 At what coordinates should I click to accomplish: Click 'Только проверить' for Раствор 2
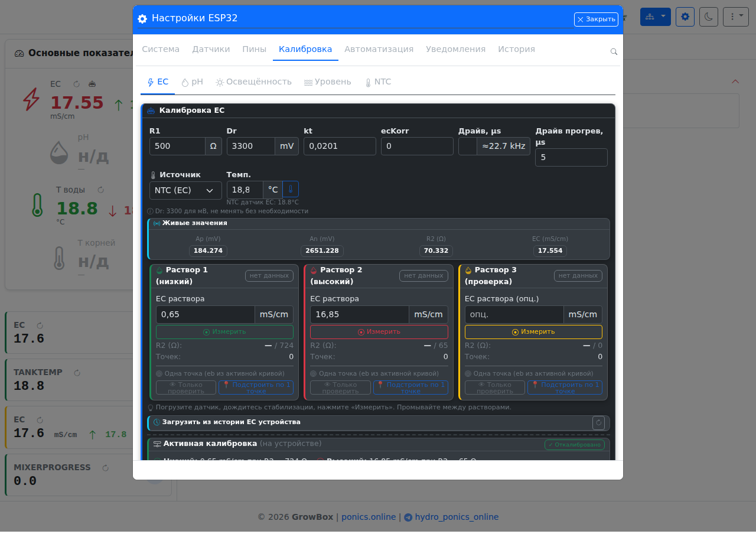pyautogui.click(x=341, y=388)
